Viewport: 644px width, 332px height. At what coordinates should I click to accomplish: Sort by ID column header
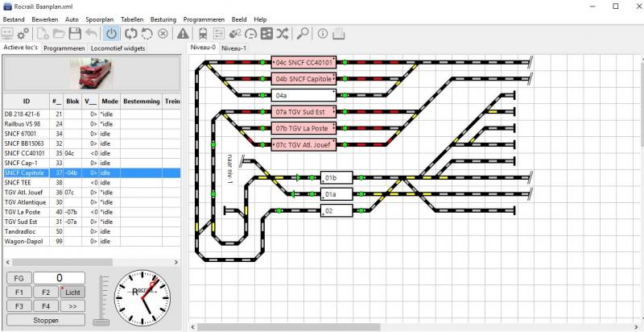pyautogui.click(x=27, y=101)
